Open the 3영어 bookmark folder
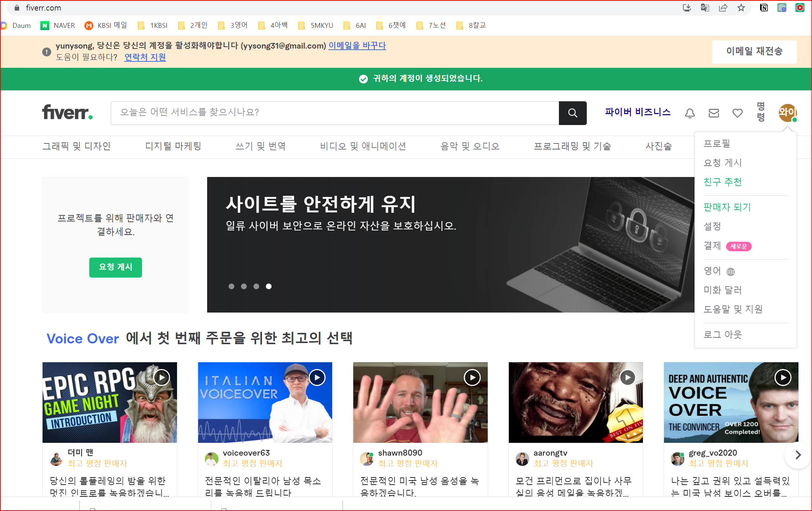This screenshot has width=812, height=511. pos(233,25)
